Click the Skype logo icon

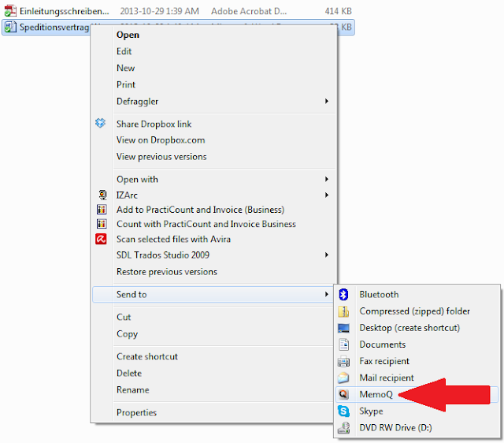click(343, 411)
